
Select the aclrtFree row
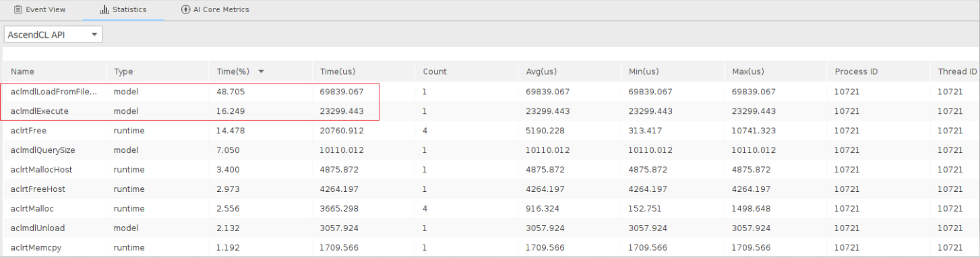[x=490, y=131]
